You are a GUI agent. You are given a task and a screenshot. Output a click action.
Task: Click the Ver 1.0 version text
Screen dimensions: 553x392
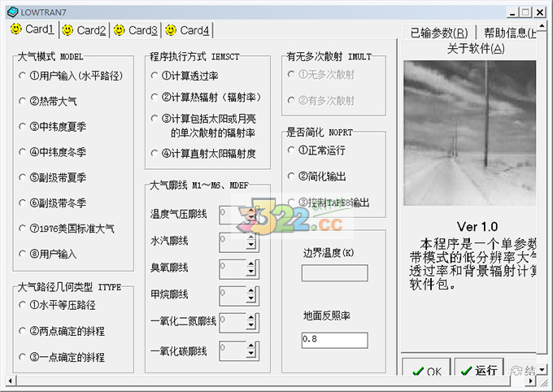477,227
